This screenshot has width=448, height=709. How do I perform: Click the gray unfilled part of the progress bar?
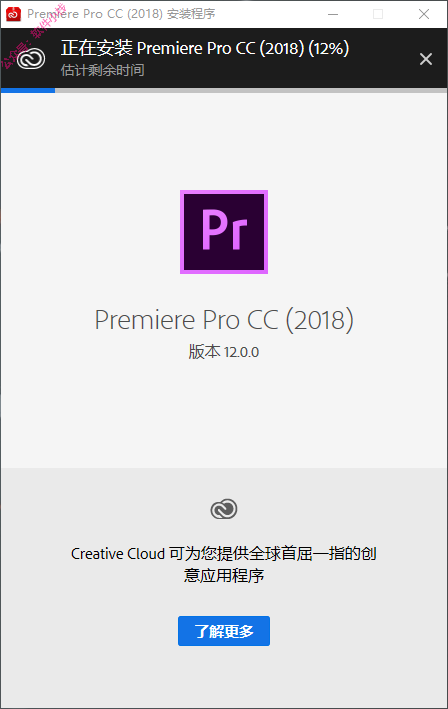[251, 90]
